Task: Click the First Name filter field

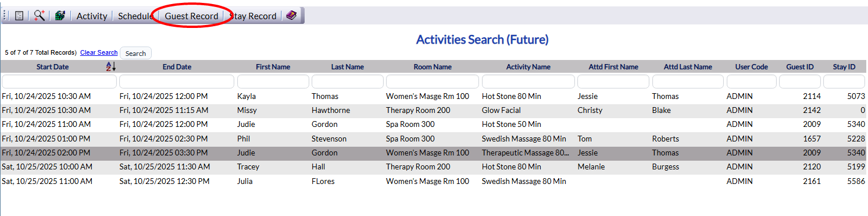Action: [x=273, y=82]
